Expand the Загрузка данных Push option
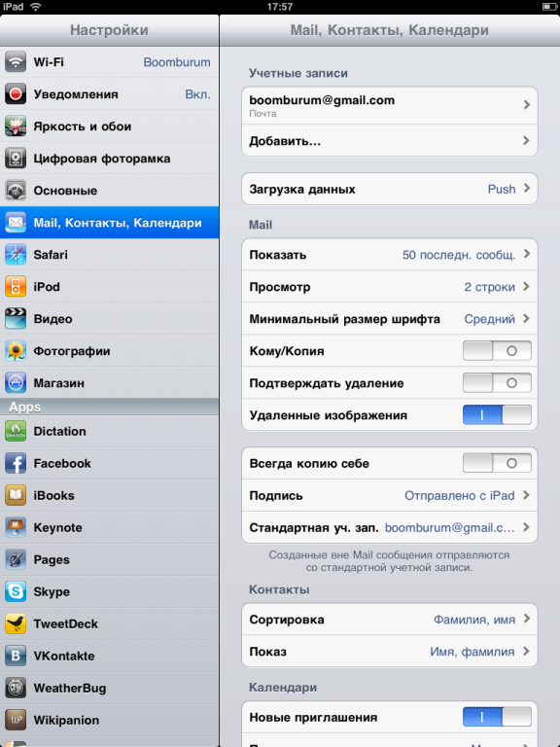 (x=390, y=189)
